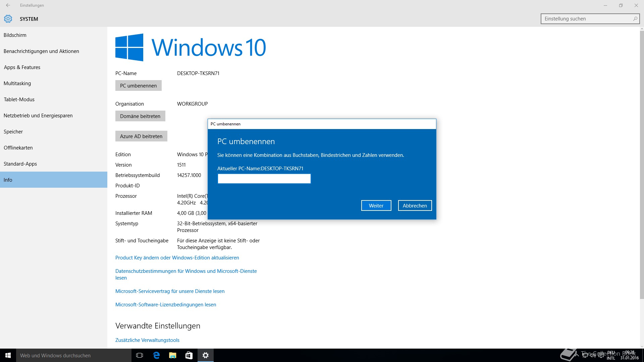
Task: Open the volume speaker tray icon
Action: coord(593,356)
